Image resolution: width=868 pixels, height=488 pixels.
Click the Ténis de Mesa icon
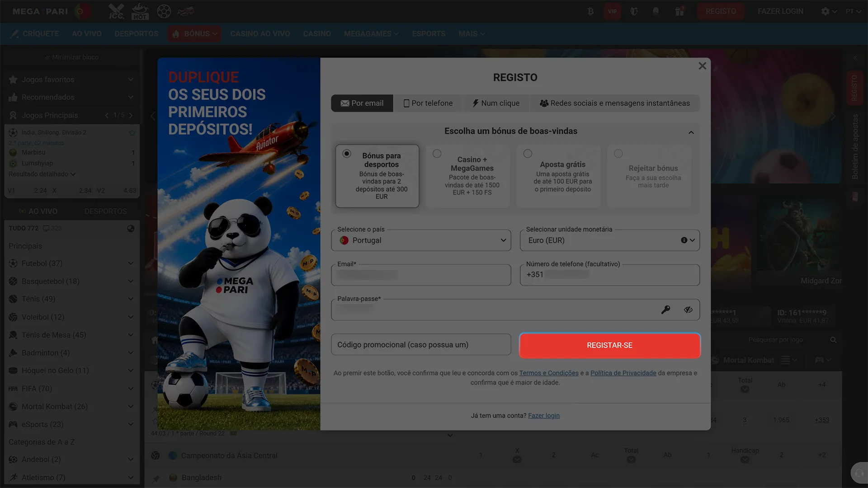[13, 335]
